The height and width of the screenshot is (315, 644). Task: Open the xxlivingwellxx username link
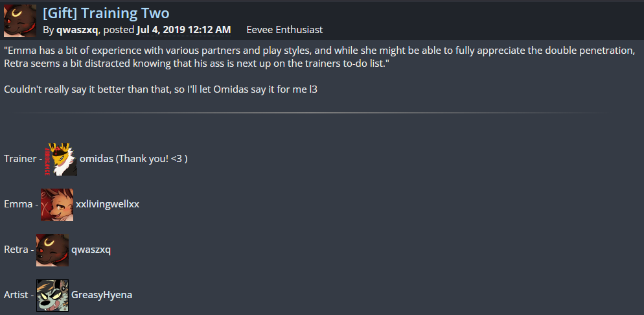(108, 204)
